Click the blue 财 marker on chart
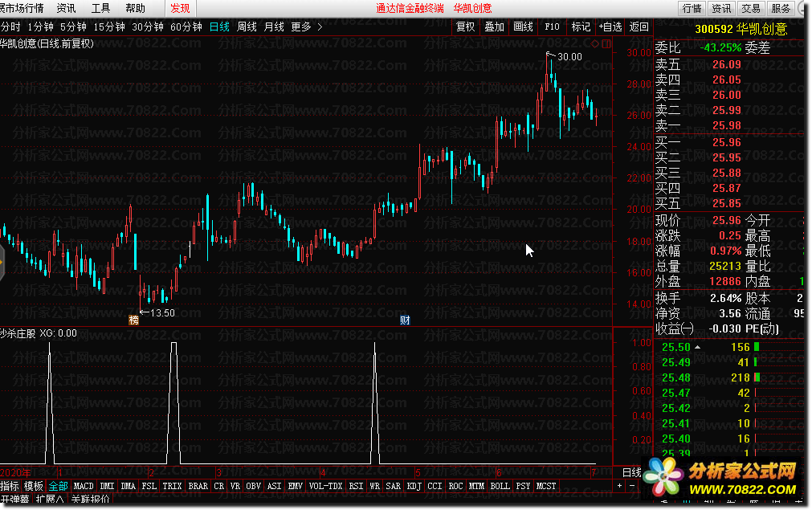This screenshot has width=812, height=510. (x=405, y=320)
